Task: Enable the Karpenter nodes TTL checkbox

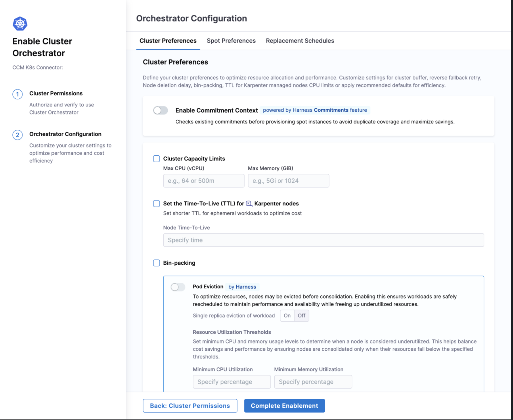Action: click(x=156, y=204)
